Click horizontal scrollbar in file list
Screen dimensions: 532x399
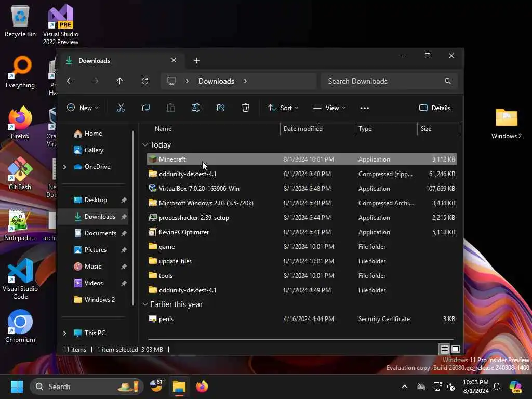301,339
